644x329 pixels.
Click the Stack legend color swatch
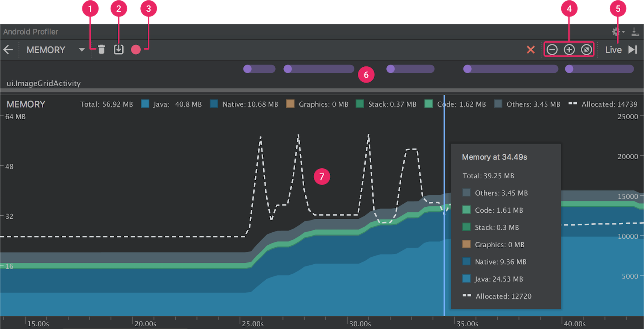point(360,104)
